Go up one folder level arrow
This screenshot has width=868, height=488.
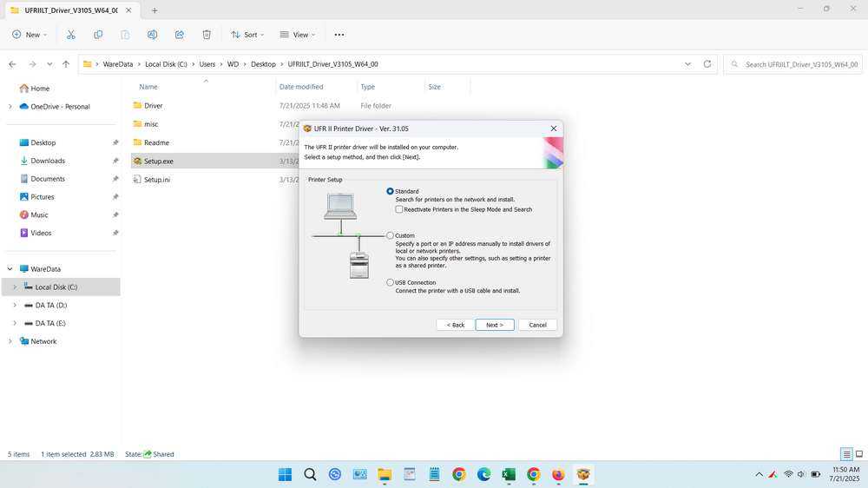(66, 64)
